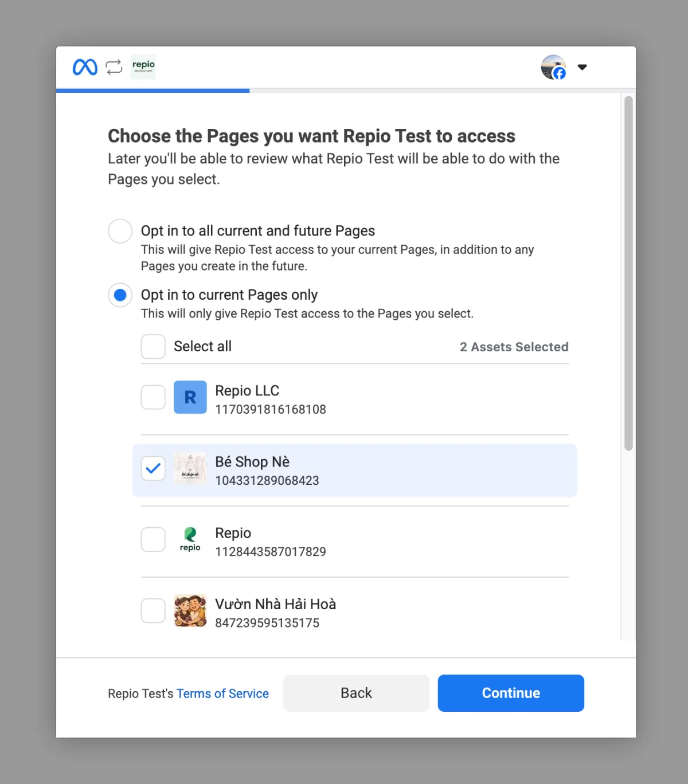
Task: Click the Repio LLC page name
Action: tap(247, 391)
